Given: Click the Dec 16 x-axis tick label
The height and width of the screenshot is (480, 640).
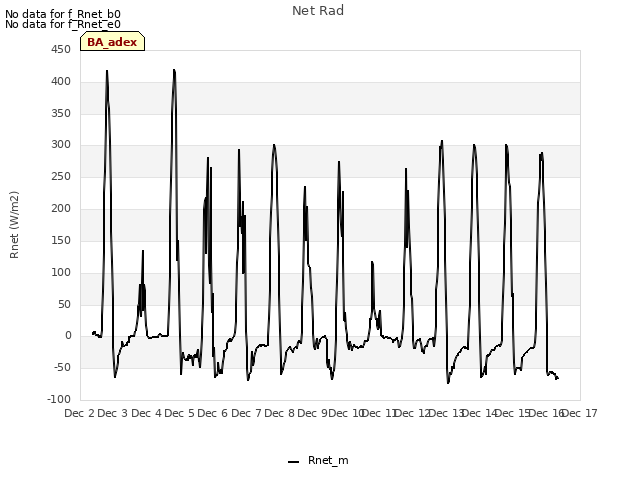Looking at the screenshot, I should point(546,413).
